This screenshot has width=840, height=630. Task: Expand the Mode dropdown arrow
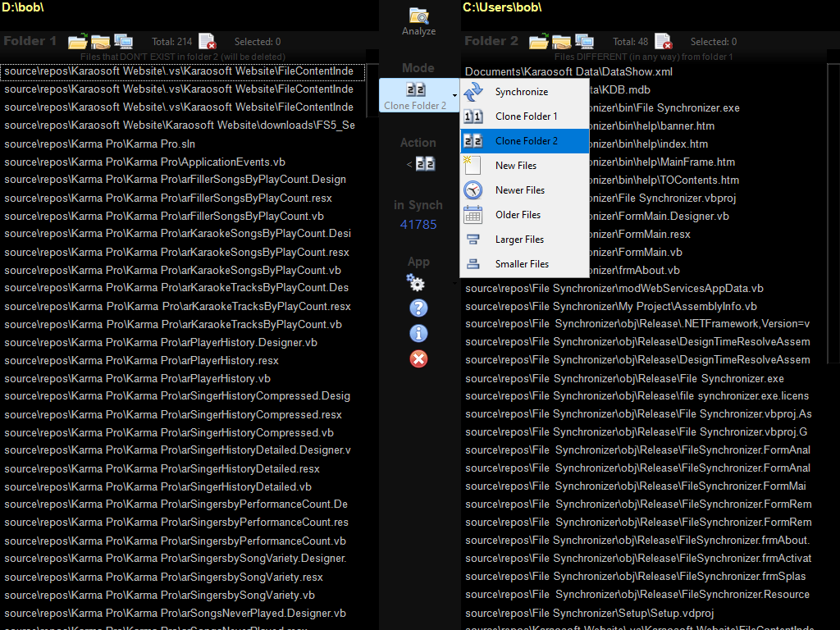tap(454, 95)
